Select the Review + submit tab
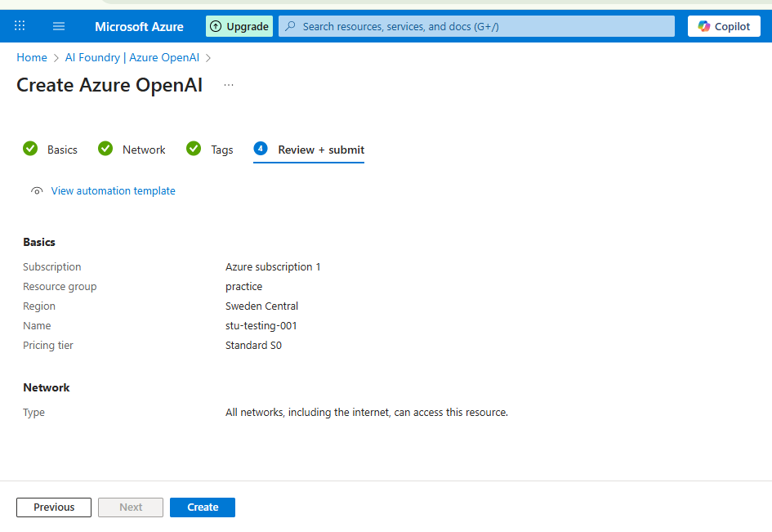Viewport: 772px width, 532px height. click(x=309, y=150)
